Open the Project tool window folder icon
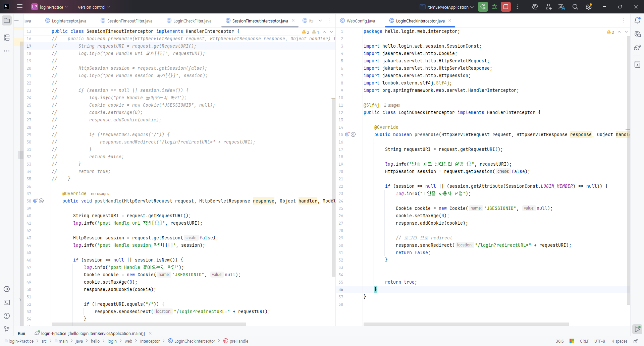Image resolution: width=644 pixels, height=346 pixels. pos(7,20)
